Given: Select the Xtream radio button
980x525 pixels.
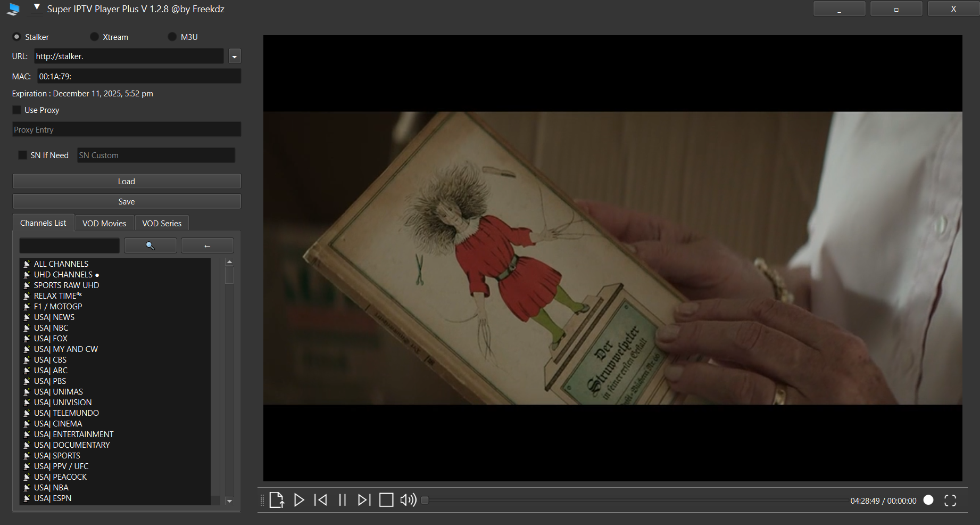Looking at the screenshot, I should pyautogui.click(x=94, y=37).
